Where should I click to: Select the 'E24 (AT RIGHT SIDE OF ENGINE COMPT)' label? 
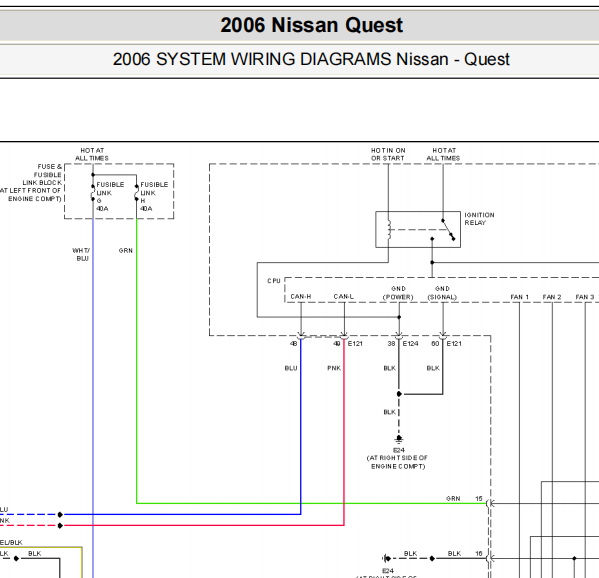point(397,458)
